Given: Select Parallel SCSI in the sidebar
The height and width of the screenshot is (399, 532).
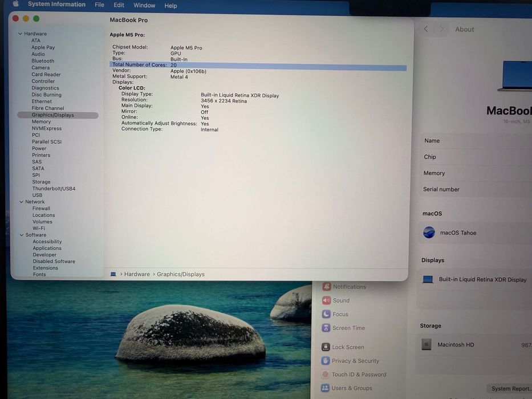Looking at the screenshot, I should tap(47, 141).
